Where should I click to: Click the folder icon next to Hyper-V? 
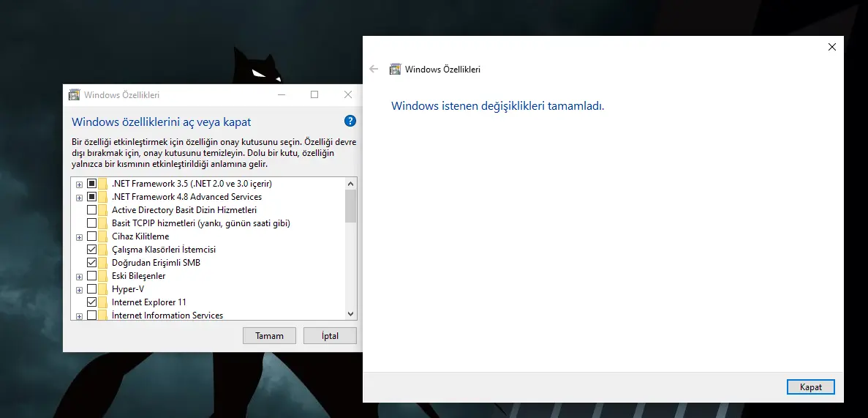102,289
